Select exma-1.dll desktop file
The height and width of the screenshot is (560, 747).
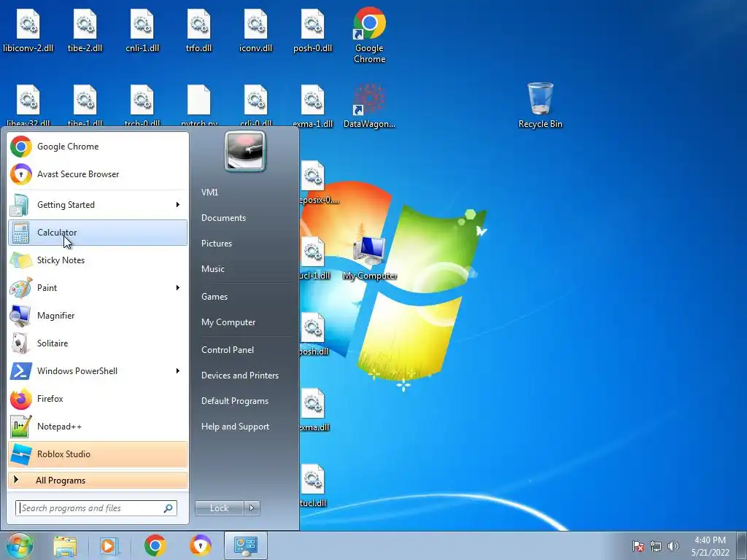point(312,106)
